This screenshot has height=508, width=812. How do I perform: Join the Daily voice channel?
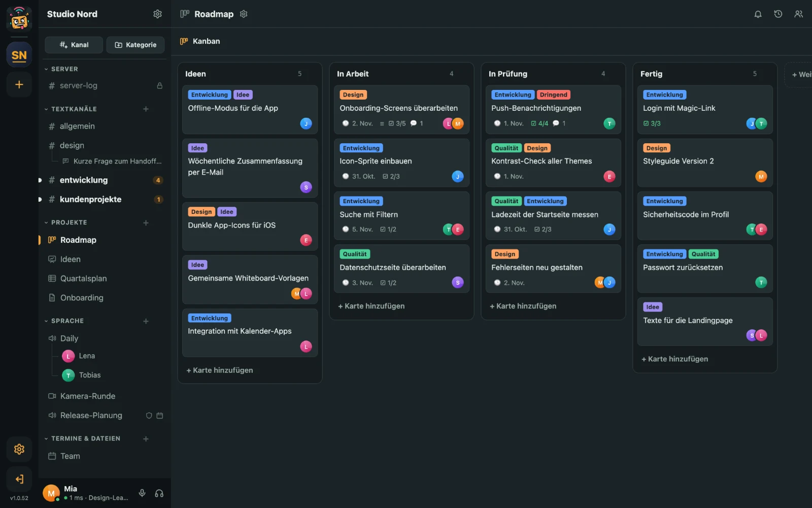pyautogui.click(x=104, y=338)
